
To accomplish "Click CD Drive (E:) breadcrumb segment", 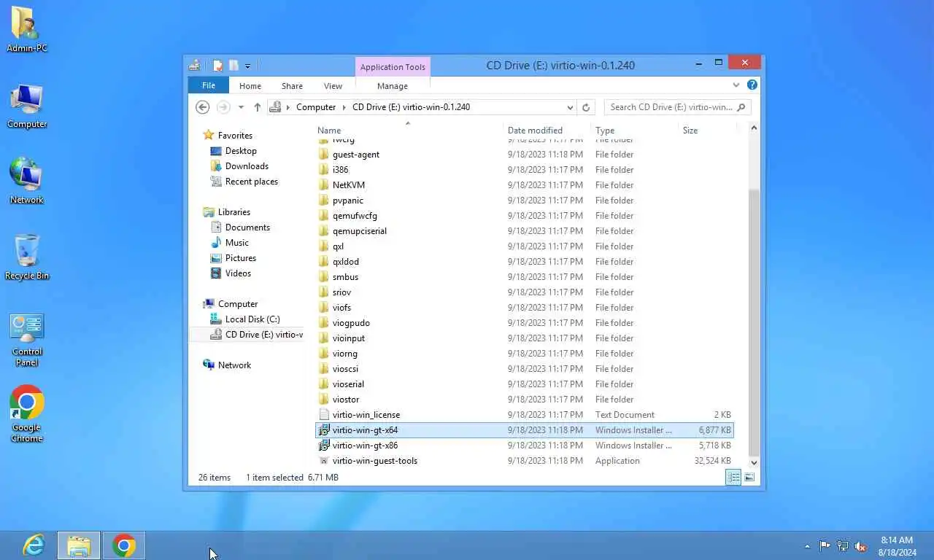I will pyautogui.click(x=411, y=107).
